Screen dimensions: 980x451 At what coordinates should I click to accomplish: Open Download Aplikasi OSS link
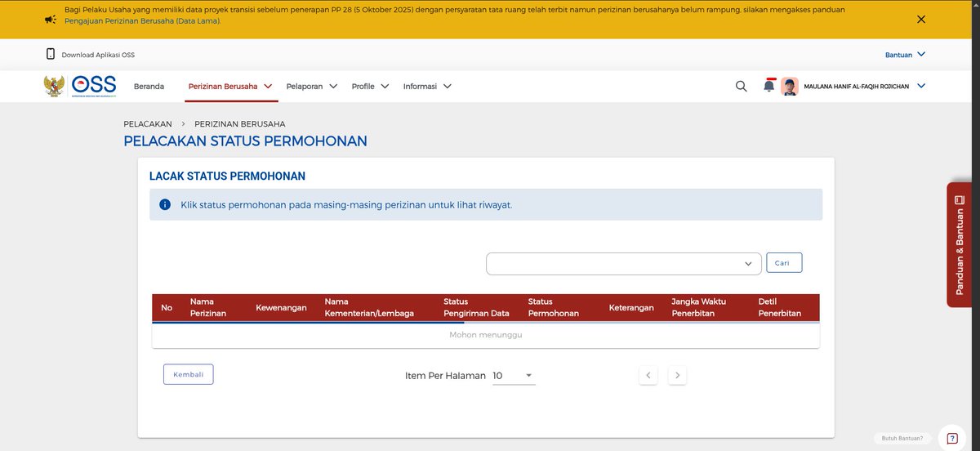coord(98,55)
